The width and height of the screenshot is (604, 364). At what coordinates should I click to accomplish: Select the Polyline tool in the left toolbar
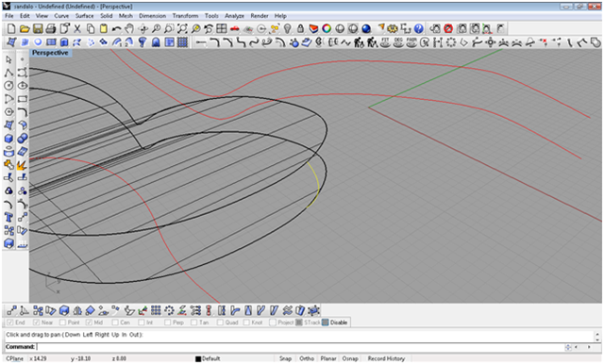pyautogui.click(x=8, y=73)
